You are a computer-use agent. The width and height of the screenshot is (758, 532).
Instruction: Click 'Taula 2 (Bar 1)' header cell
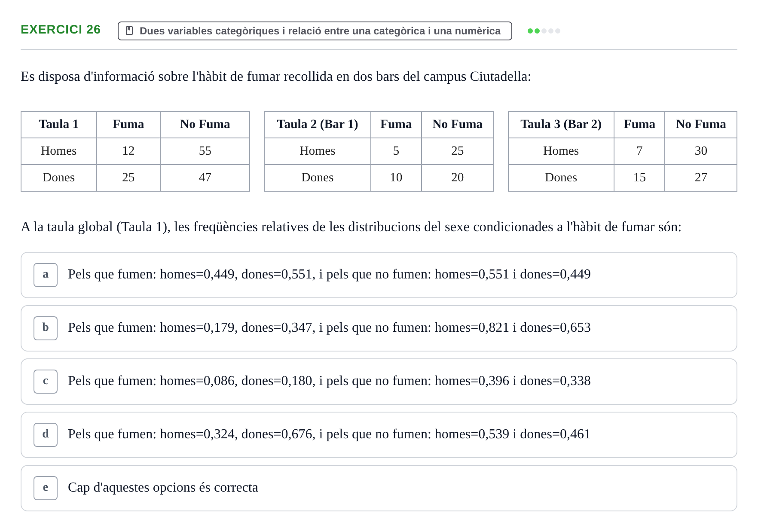(318, 125)
